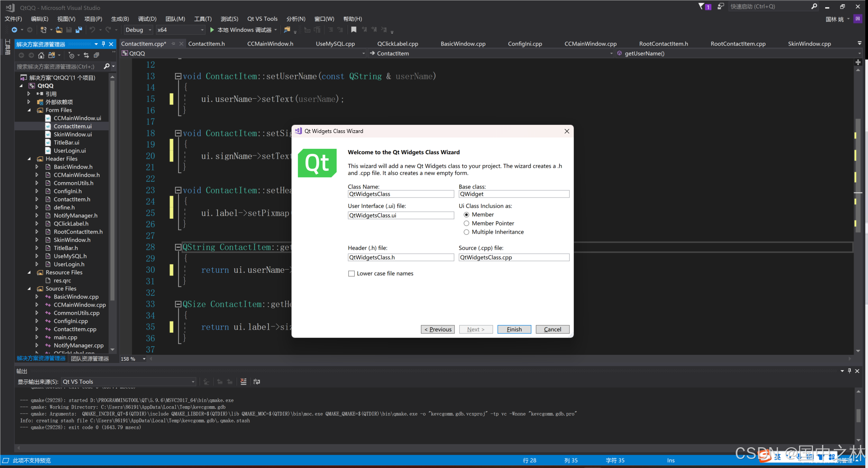This screenshot has height=468, width=868.
Task: Click the editor vertical scrollbar thumb
Action: pos(858,176)
